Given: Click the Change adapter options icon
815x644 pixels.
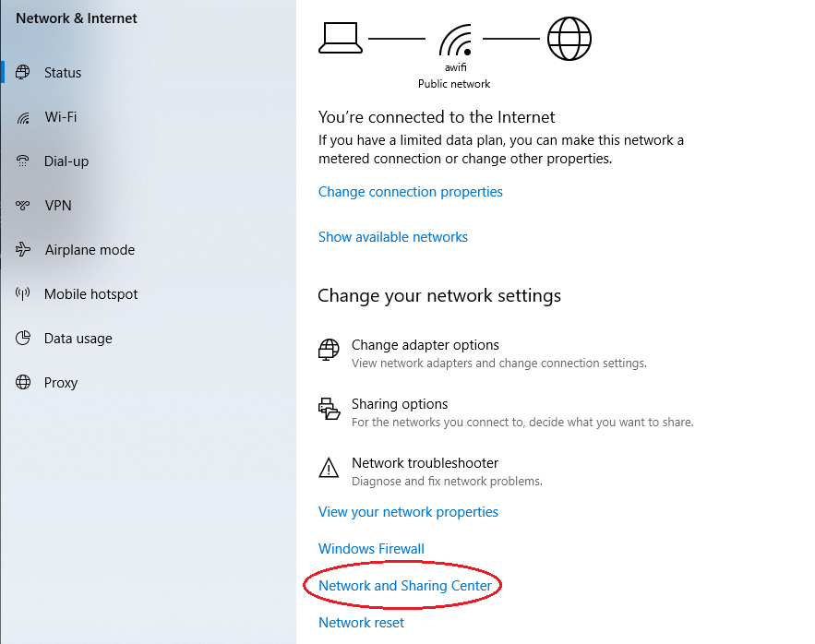Looking at the screenshot, I should (329, 350).
